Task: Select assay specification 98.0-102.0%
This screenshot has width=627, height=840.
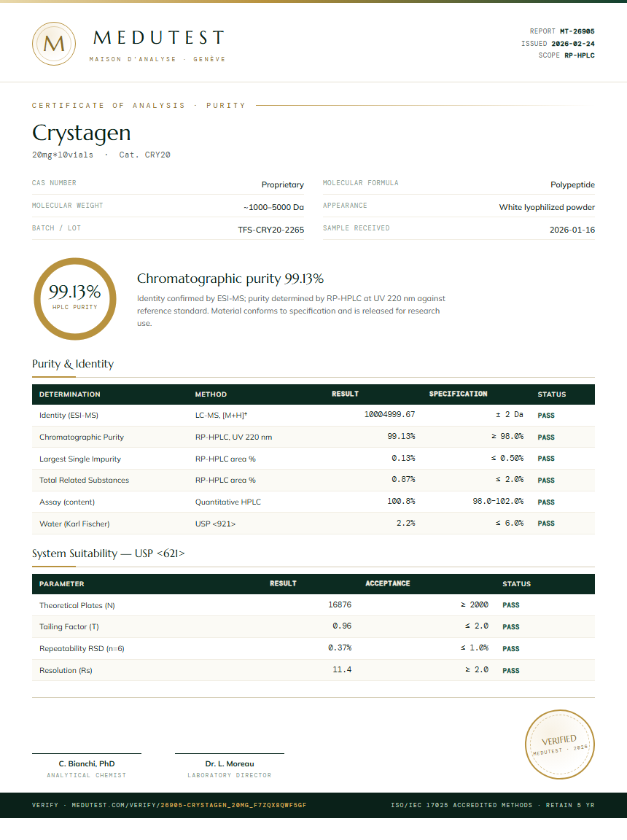Action: [x=499, y=501]
